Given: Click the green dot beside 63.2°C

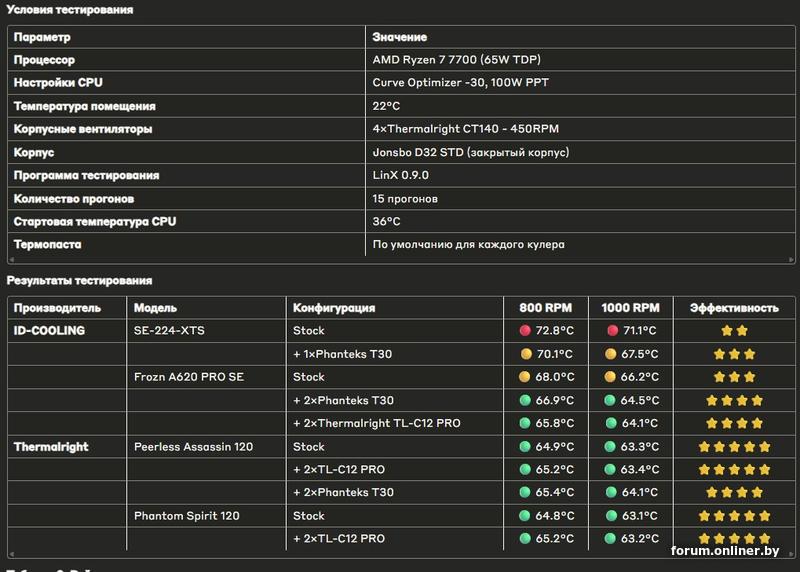Looking at the screenshot, I should (x=610, y=538).
